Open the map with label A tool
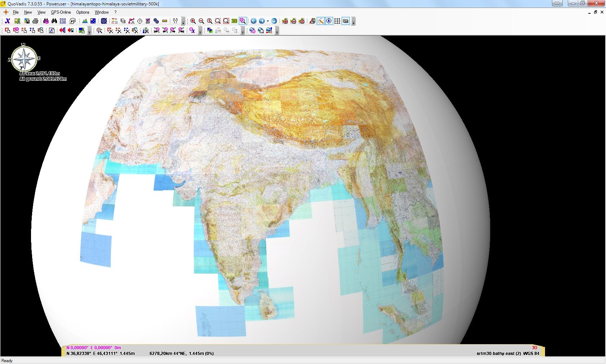Image resolution: width=606 pixels, height=364 pixels. point(17,21)
